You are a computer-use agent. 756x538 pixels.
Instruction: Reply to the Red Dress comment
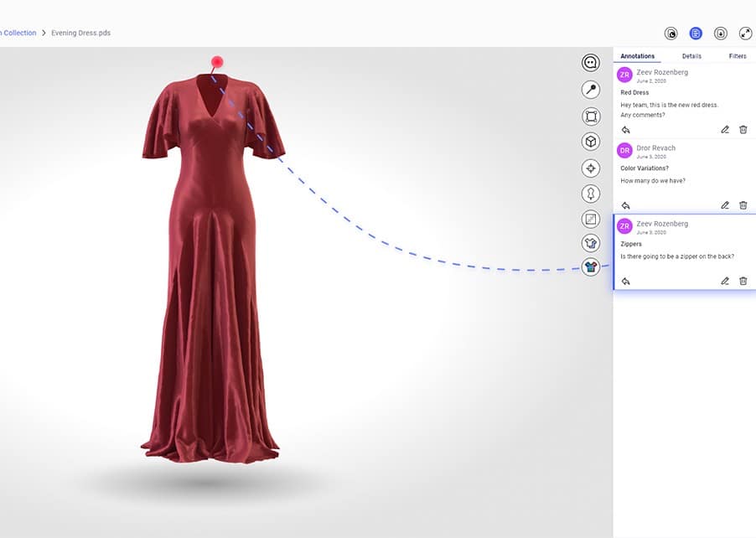click(x=625, y=130)
